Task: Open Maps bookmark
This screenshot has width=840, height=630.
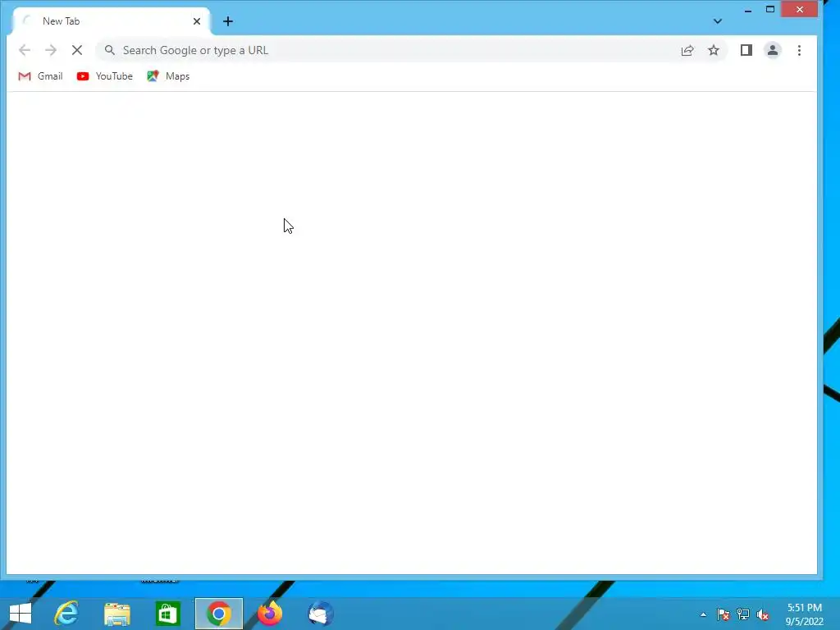Action: tap(168, 76)
